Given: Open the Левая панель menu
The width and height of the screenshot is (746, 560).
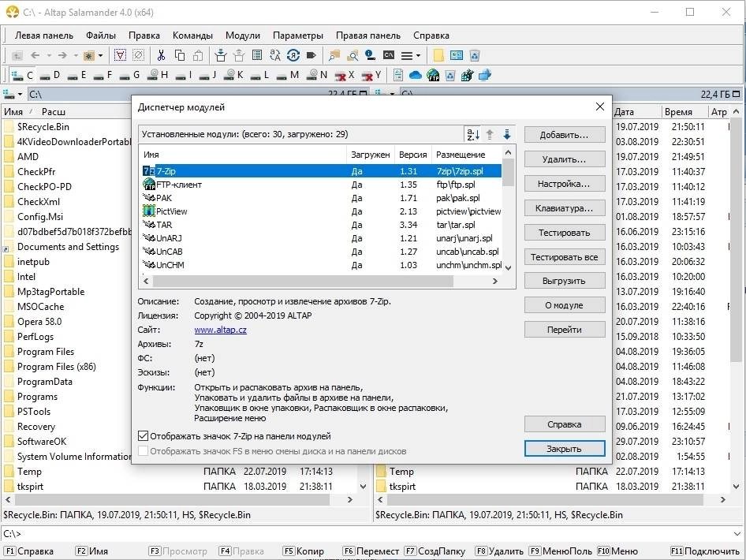Looking at the screenshot, I should coord(44,35).
